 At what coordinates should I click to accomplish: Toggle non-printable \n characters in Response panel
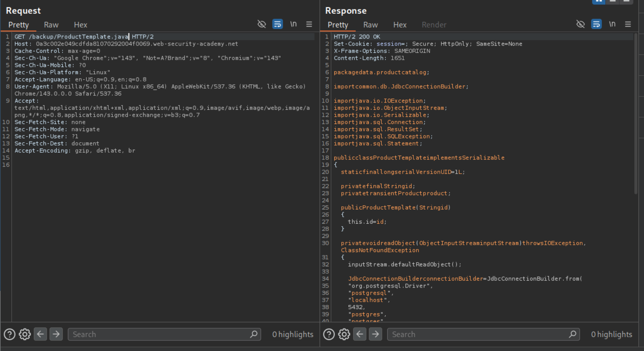pos(612,24)
